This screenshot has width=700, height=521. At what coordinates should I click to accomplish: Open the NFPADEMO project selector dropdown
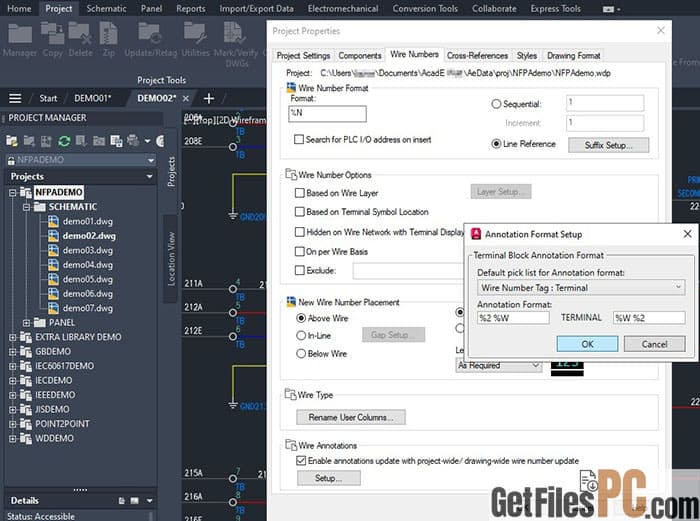pos(151,160)
